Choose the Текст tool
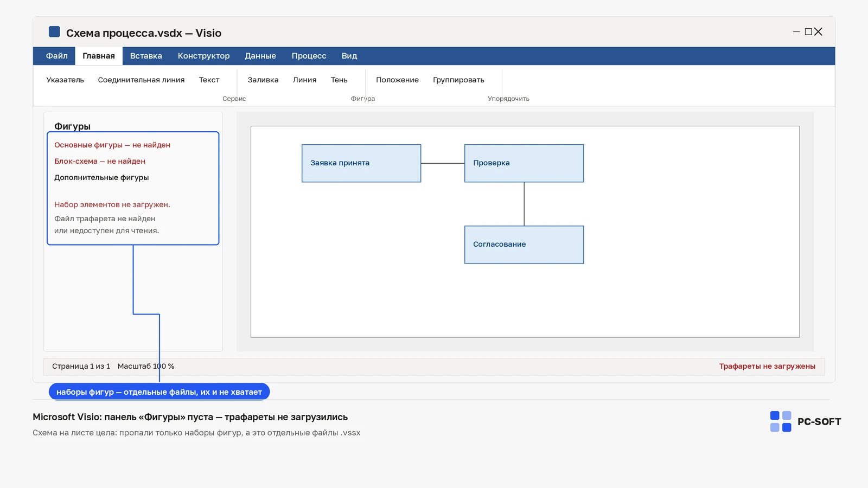Image resolution: width=868 pixels, height=488 pixels. (x=209, y=80)
